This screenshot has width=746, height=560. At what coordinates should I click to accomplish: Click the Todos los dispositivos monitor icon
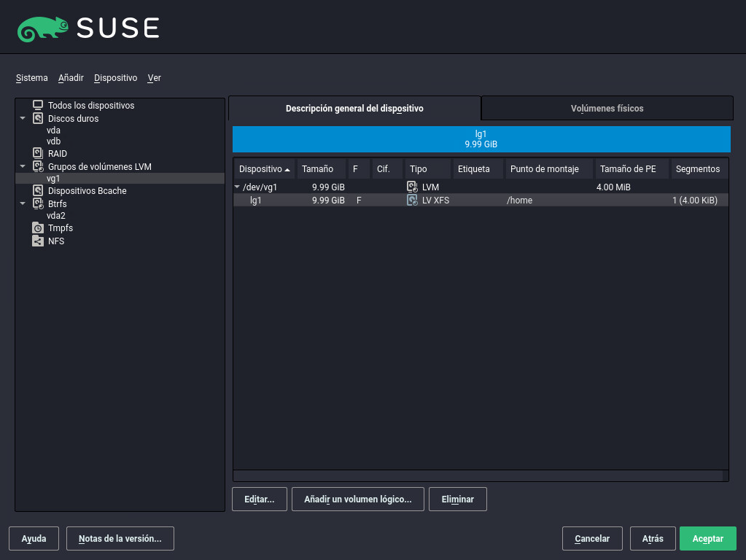point(38,106)
